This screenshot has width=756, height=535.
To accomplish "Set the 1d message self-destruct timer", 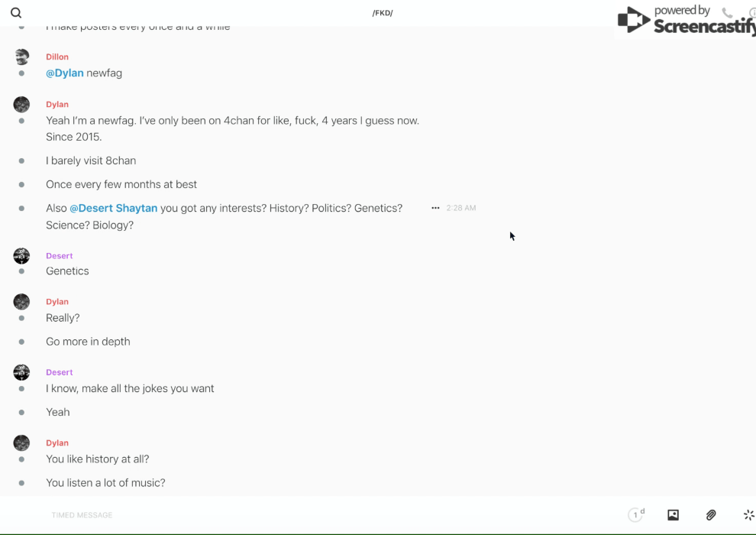I will pyautogui.click(x=636, y=515).
